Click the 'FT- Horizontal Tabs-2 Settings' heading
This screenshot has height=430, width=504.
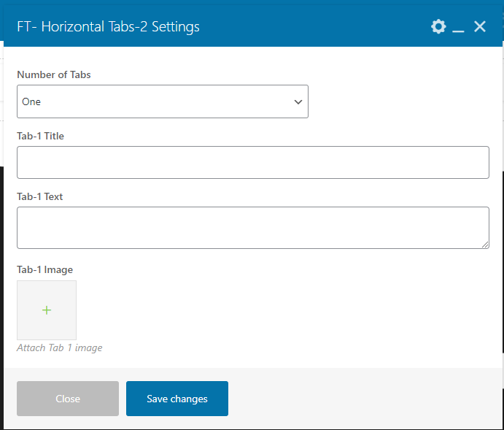point(109,27)
